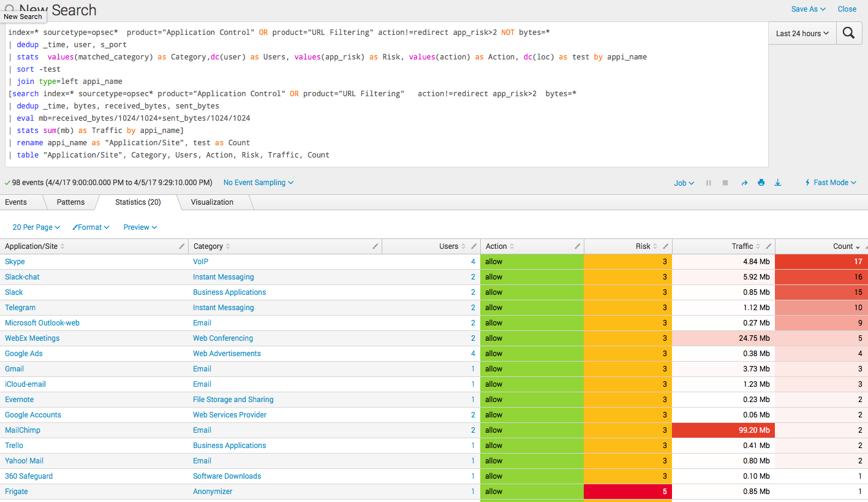Open the Skype application link
This screenshot has height=502, width=868.
pyautogui.click(x=15, y=262)
